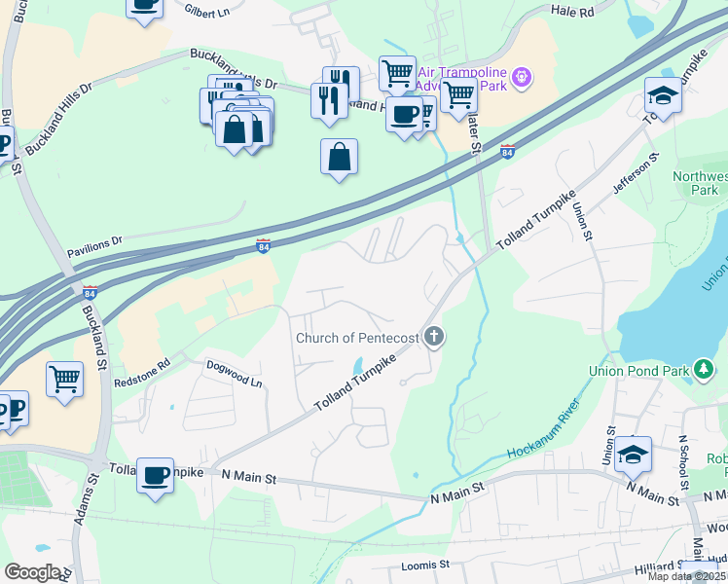The image size is (728, 584).
Task: Select the Union Pond Park tree icon
Action: (704, 370)
